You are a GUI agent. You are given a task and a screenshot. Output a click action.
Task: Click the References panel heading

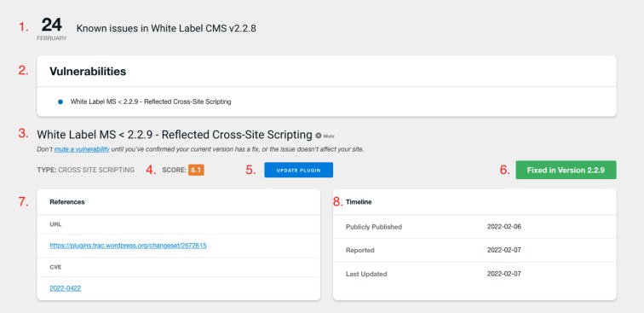(x=67, y=202)
